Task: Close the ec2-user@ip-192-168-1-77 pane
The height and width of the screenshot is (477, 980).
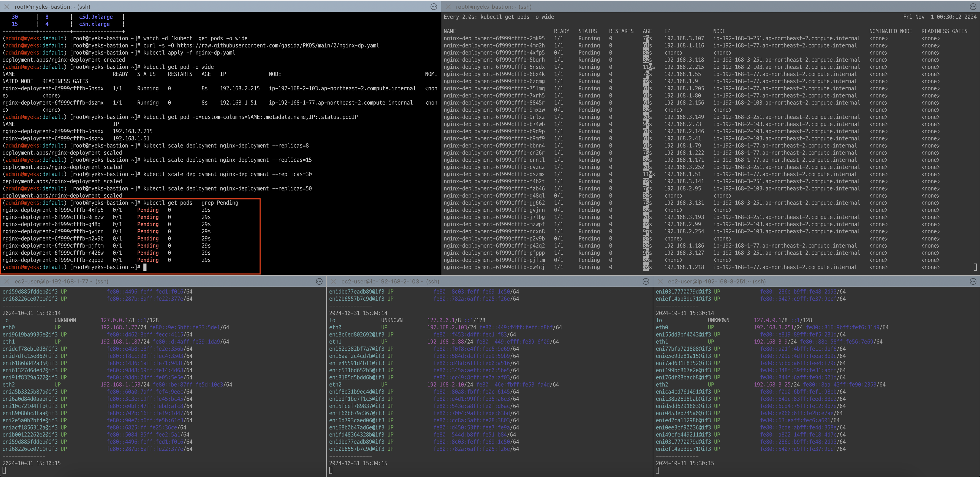Action: tap(6, 281)
